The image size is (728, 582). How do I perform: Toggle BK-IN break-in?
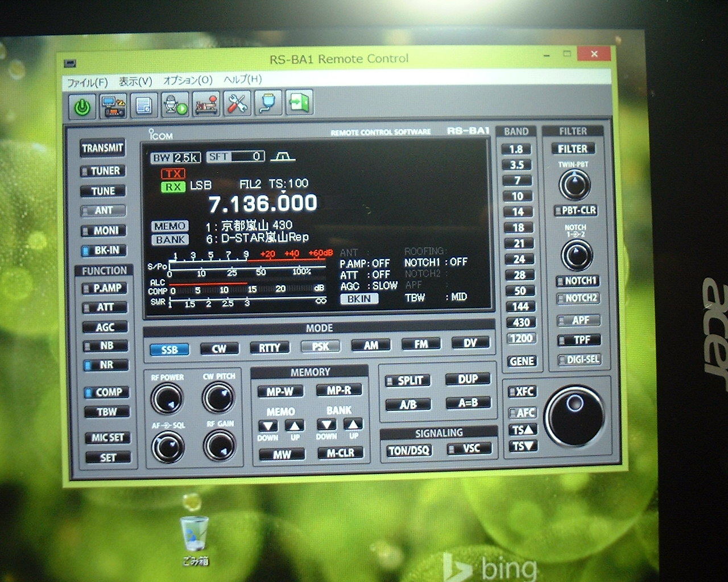tap(104, 250)
